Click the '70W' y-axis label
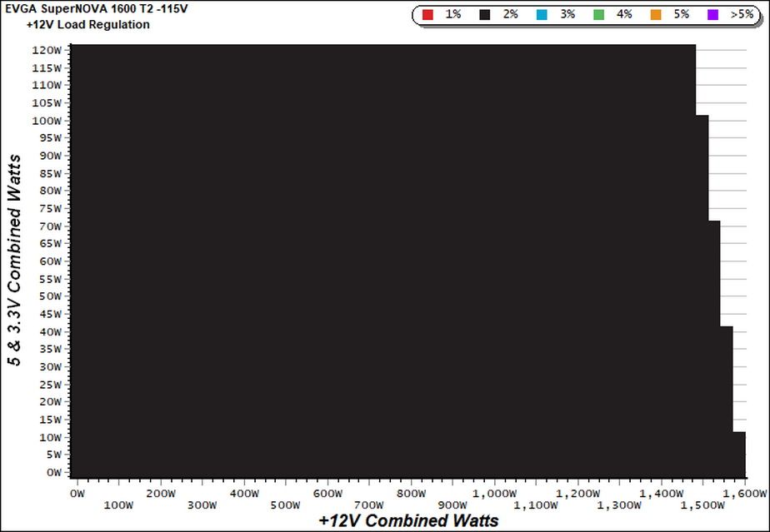This screenshot has height=532, width=770. click(51, 226)
